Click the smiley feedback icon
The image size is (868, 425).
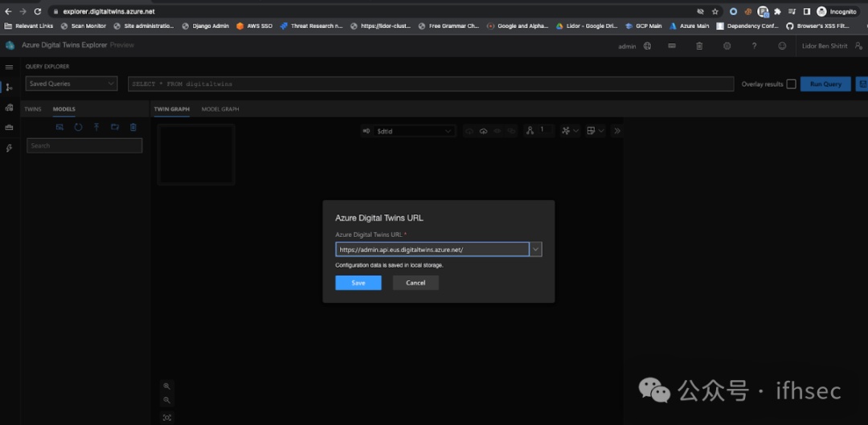[782, 46]
